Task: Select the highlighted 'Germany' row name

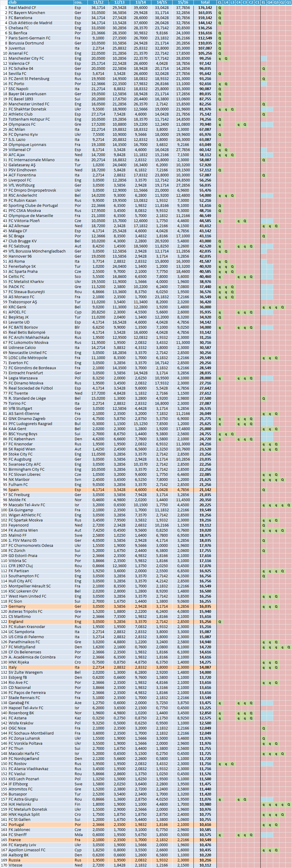Action: tap(41, 606)
